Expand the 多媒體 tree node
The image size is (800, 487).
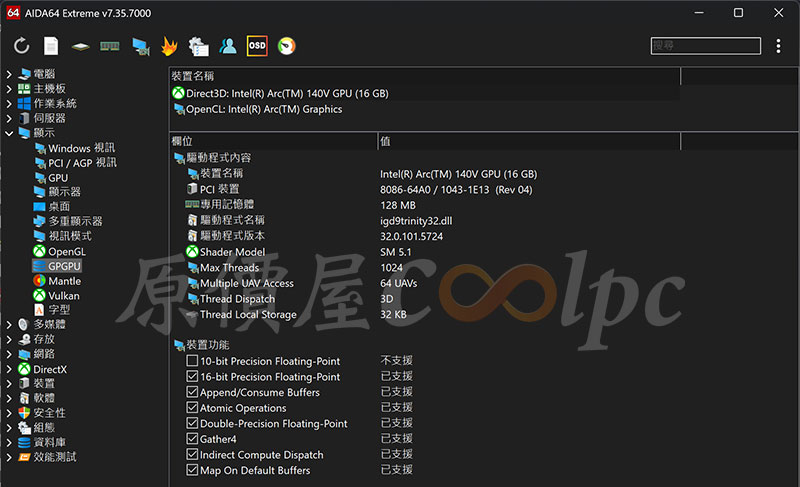pos(9,325)
